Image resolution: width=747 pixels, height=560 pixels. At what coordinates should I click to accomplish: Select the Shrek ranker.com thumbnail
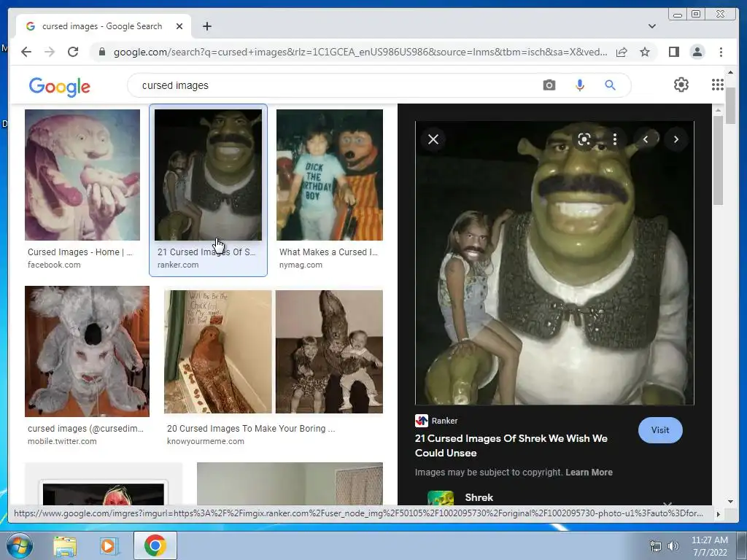point(208,175)
